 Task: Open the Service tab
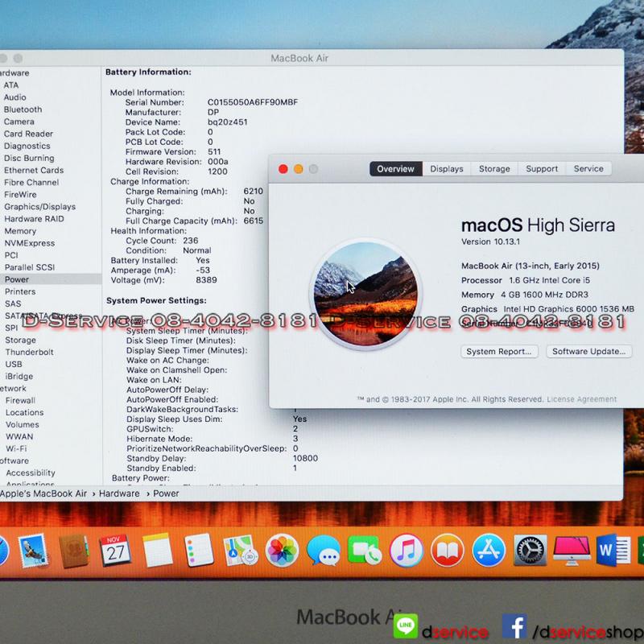click(588, 169)
